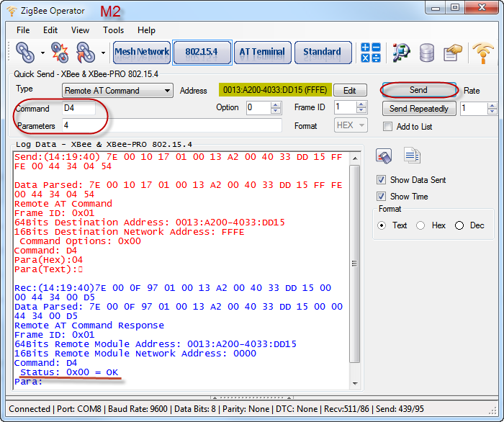Increase the Frame ID with up arrow
This screenshot has width=504, height=422.
[x=361, y=104]
